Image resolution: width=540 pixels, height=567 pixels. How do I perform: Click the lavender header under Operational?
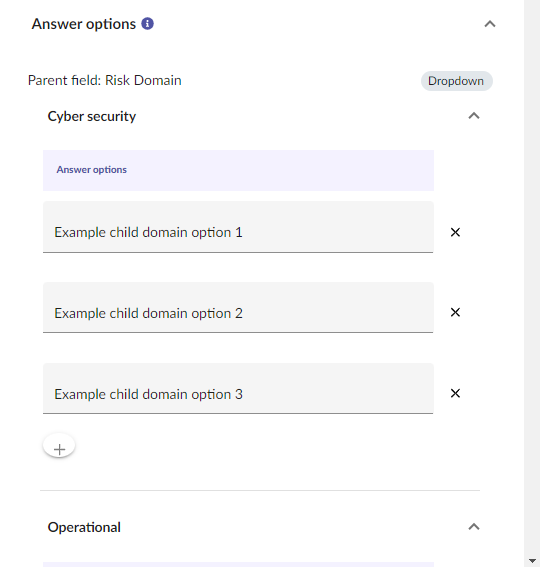point(238,564)
